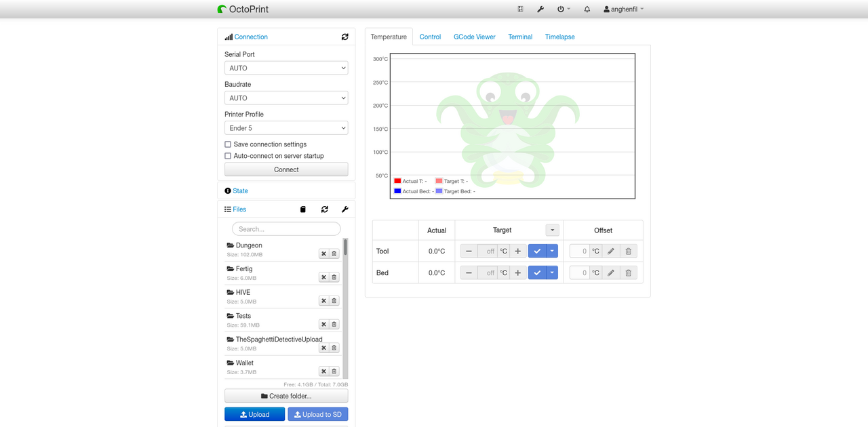Toggle Target T pink legend swatch
The image size is (868, 427).
pos(439,181)
